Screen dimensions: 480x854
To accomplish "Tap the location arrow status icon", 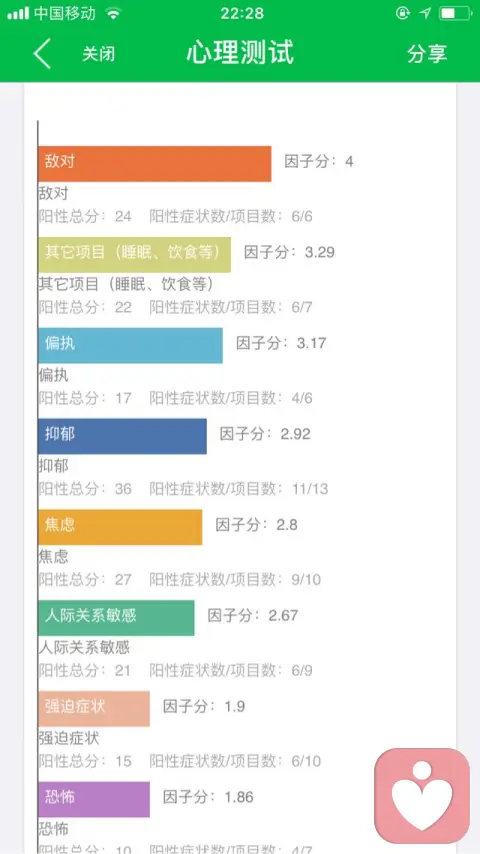I will [426, 14].
